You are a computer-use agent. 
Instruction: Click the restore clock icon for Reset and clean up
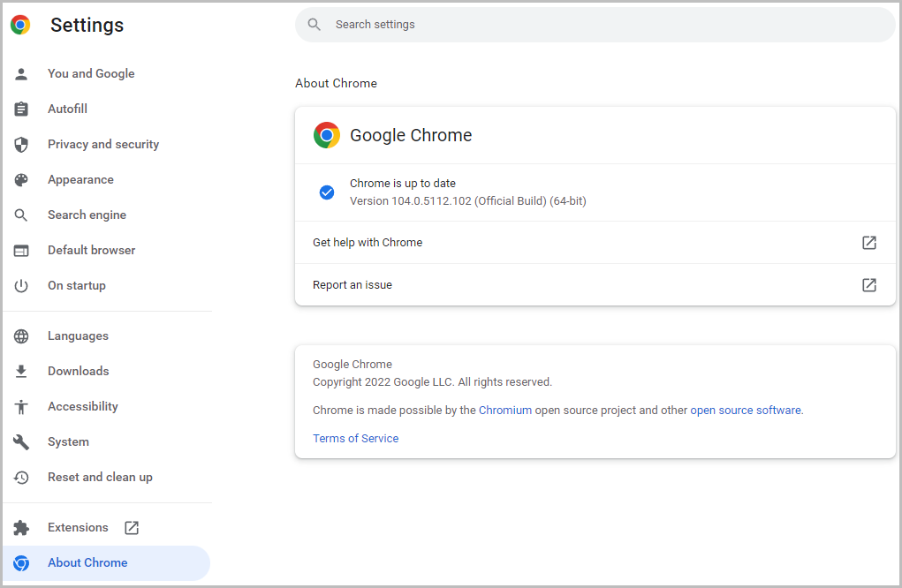(x=21, y=477)
